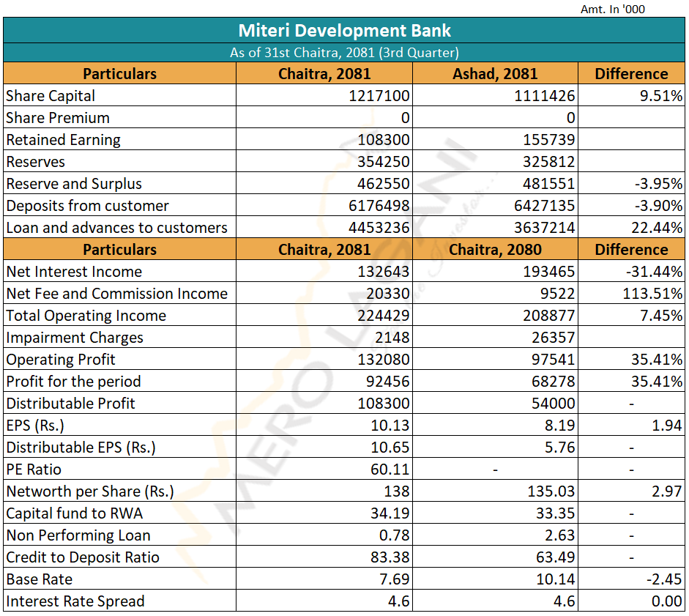The image size is (689, 616).
Task: Select the Networth per Share label
Action: 89,491
